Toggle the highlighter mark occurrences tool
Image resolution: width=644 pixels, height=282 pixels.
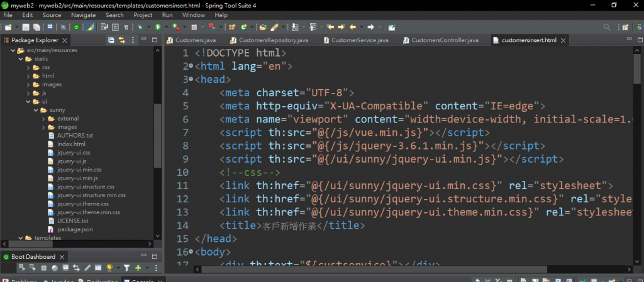90,27
